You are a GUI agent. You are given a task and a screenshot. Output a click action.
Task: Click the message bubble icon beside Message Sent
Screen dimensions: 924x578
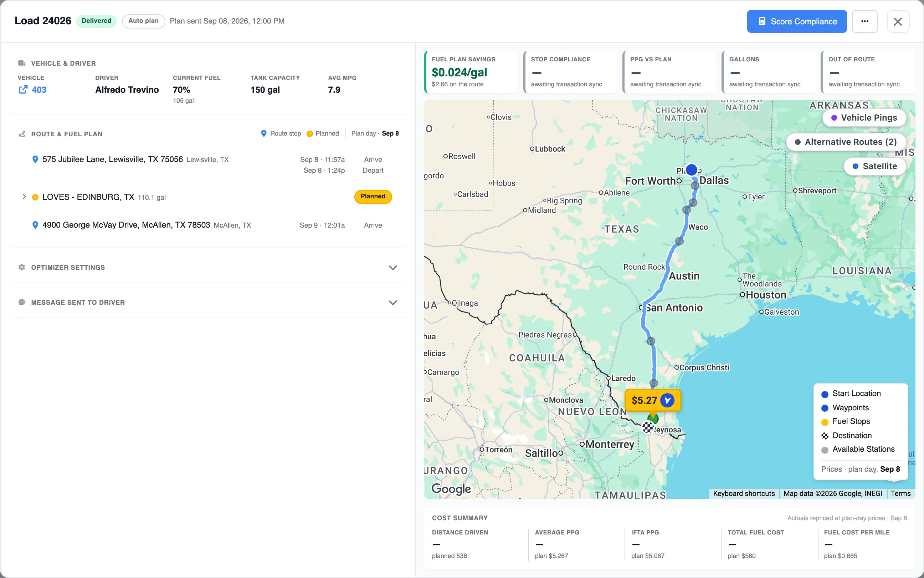click(22, 303)
